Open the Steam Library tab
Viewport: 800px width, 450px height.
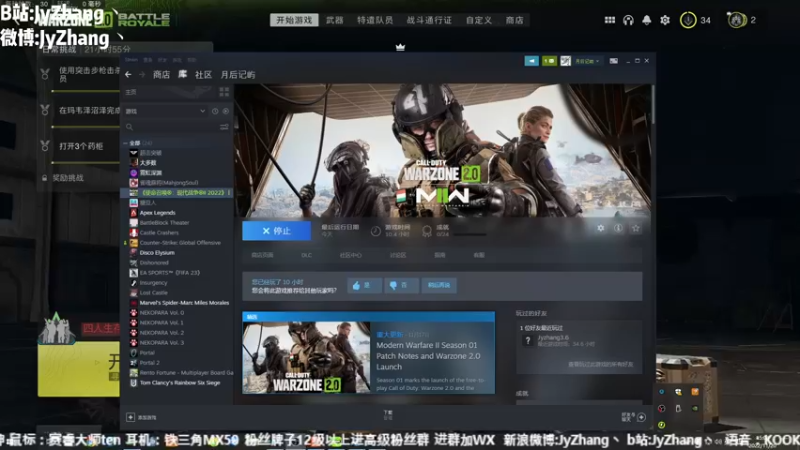[x=182, y=74]
